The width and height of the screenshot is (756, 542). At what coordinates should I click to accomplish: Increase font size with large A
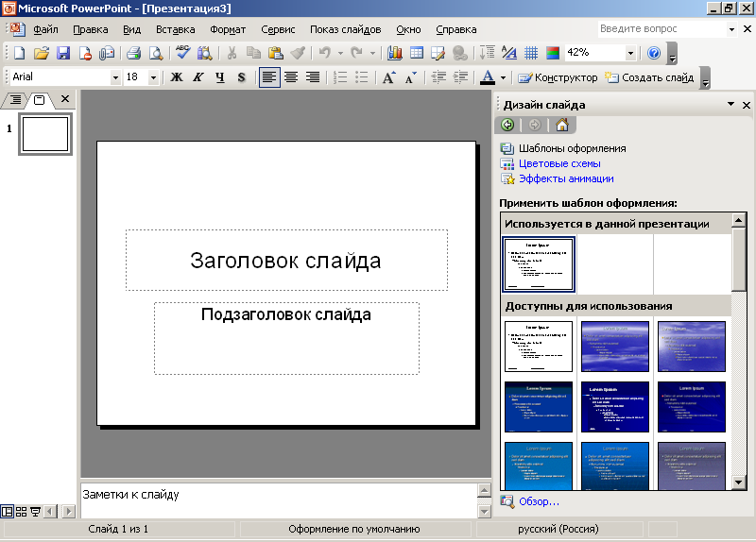pos(389,77)
